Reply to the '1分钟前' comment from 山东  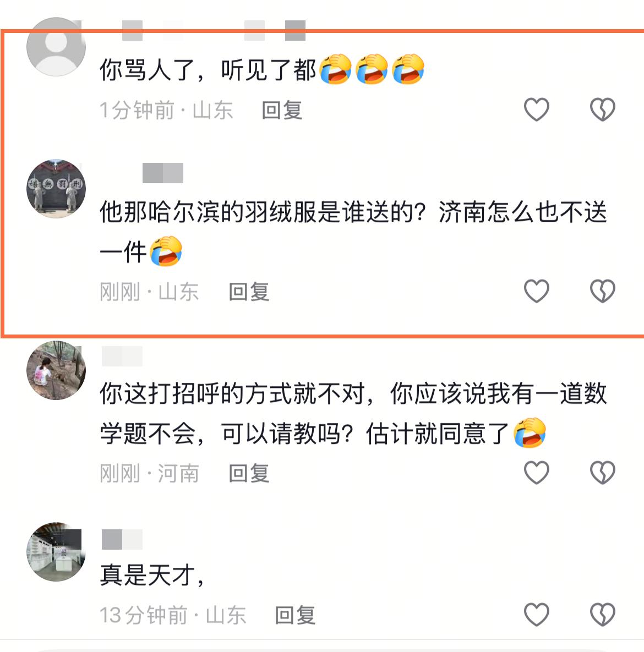pyautogui.click(x=282, y=111)
